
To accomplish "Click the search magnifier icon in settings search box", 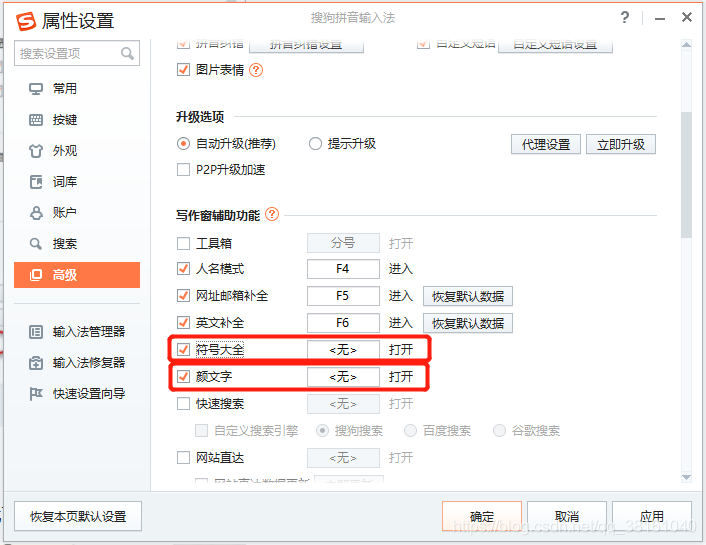I will point(127,54).
